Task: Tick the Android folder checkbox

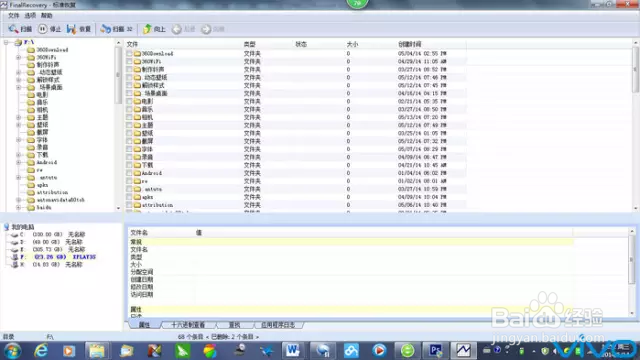Action: tap(129, 173)
